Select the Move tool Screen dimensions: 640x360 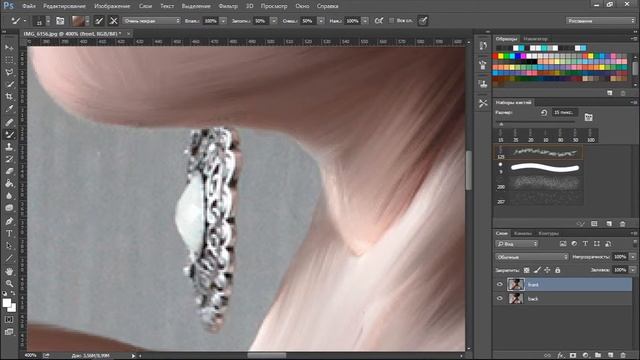click(x=9, y=48)
